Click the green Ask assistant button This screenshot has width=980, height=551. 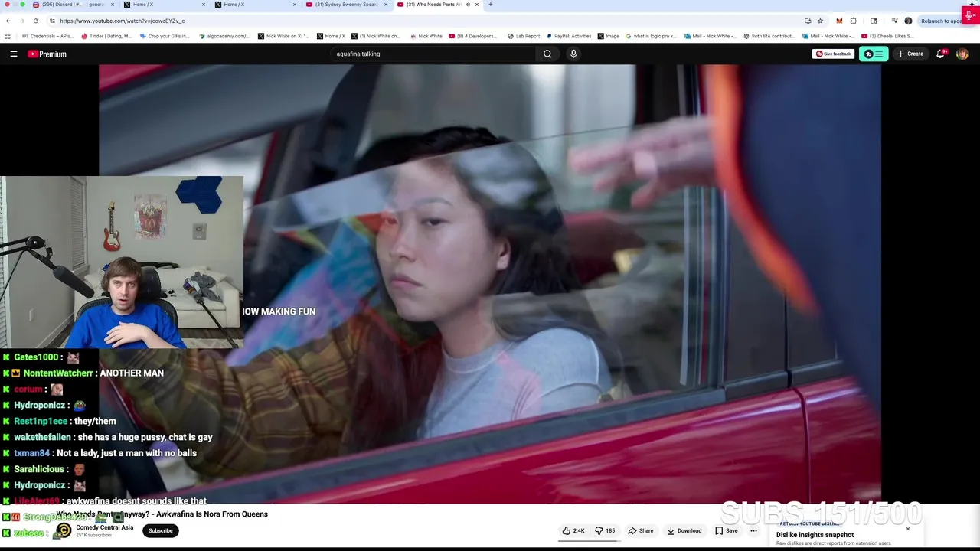tap(874, 54)
